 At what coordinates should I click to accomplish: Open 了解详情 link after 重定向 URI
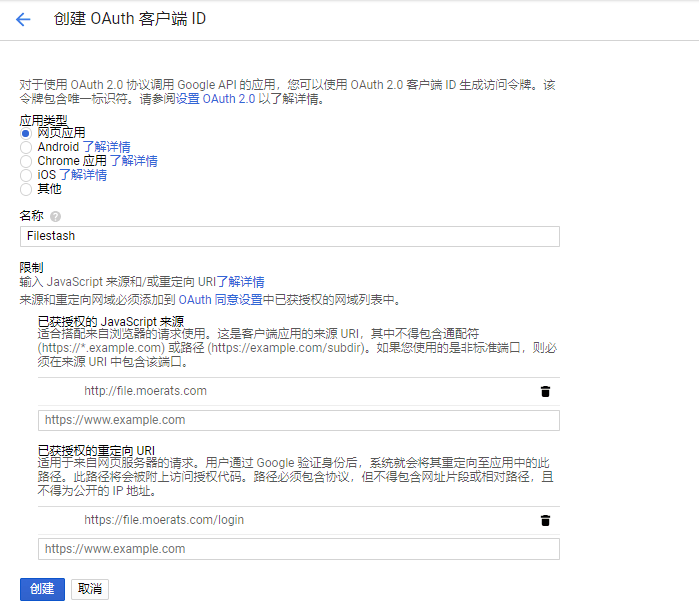[240, 282]
